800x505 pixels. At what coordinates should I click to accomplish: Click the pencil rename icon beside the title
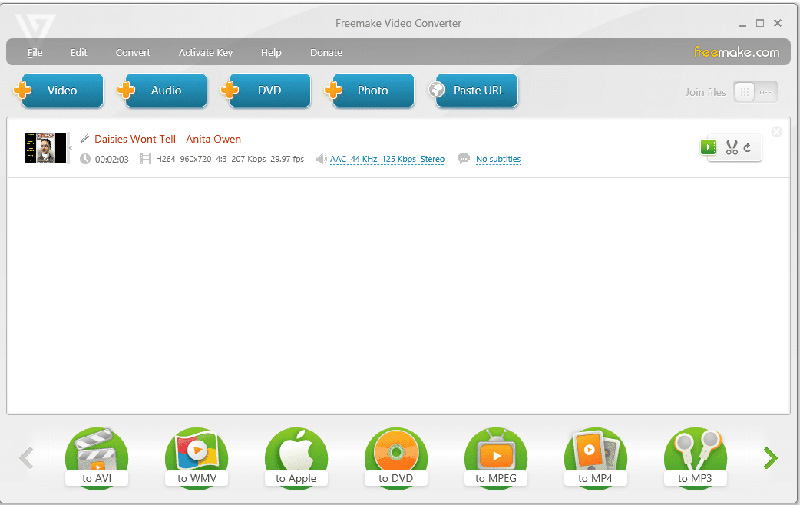(85, 139)
